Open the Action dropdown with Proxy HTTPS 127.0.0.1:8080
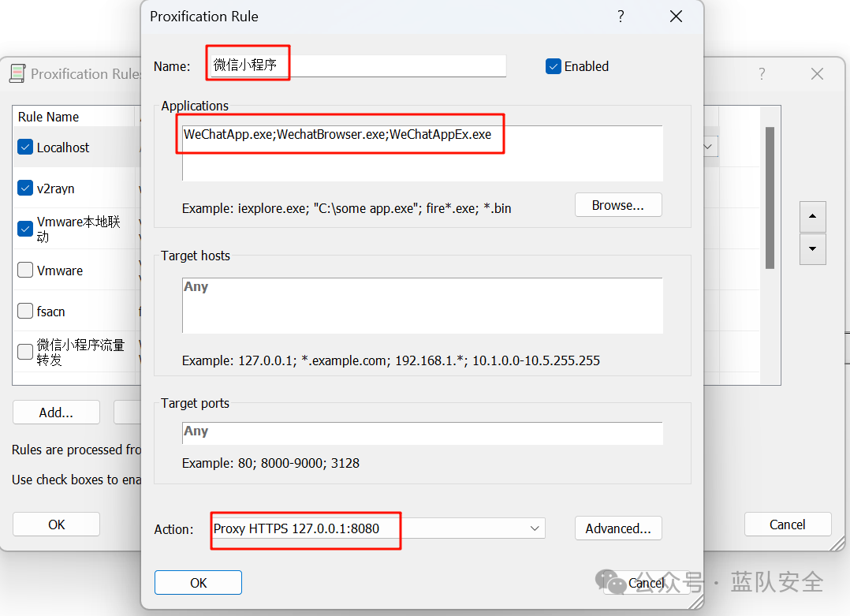This screenshot has width=850, height=616. coord(378,528)
